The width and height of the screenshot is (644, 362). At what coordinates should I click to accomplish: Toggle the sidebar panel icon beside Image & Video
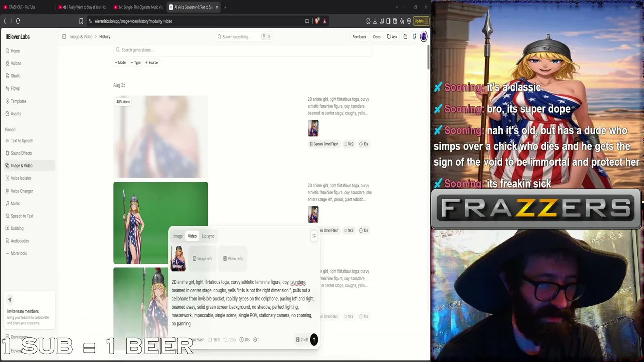(64, 37)
